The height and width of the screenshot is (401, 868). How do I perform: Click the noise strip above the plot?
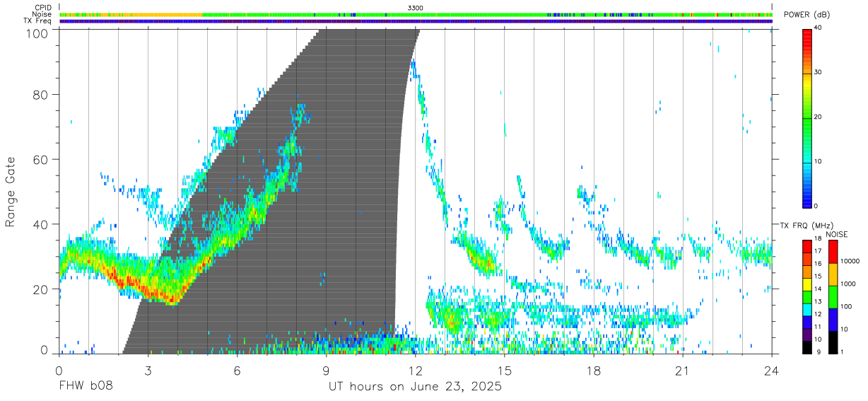[x=416, y=14]
